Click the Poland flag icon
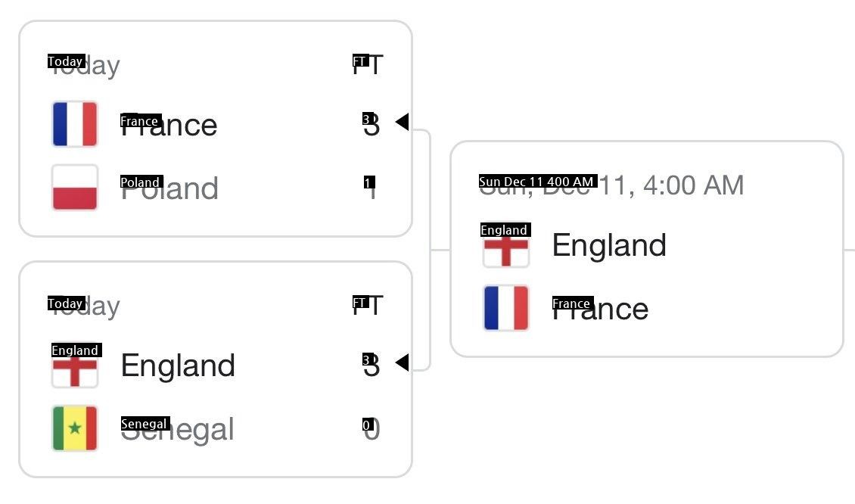 pyautogui.click(x=75, y=188)
